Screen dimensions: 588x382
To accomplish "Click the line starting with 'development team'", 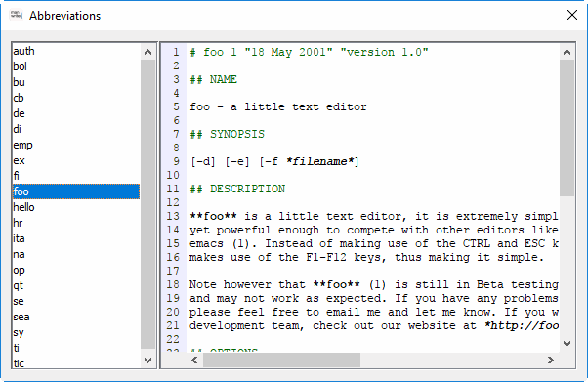I will click(374, 325).
